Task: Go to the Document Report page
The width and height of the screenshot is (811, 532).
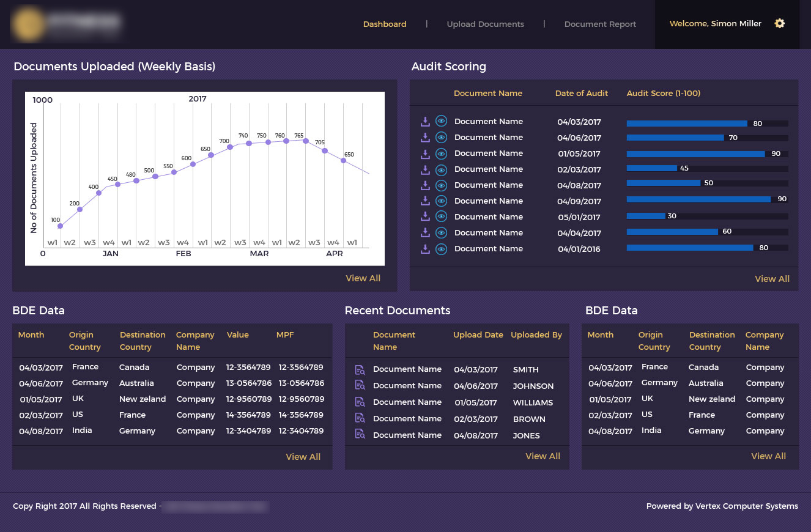Action: click(600, 24)
